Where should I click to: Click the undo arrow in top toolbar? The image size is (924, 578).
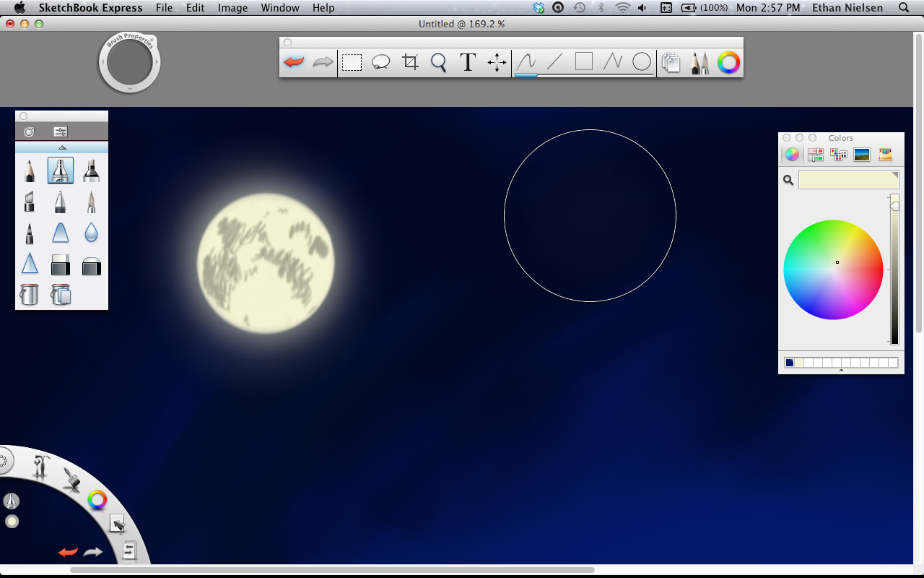tap(294, 63)
